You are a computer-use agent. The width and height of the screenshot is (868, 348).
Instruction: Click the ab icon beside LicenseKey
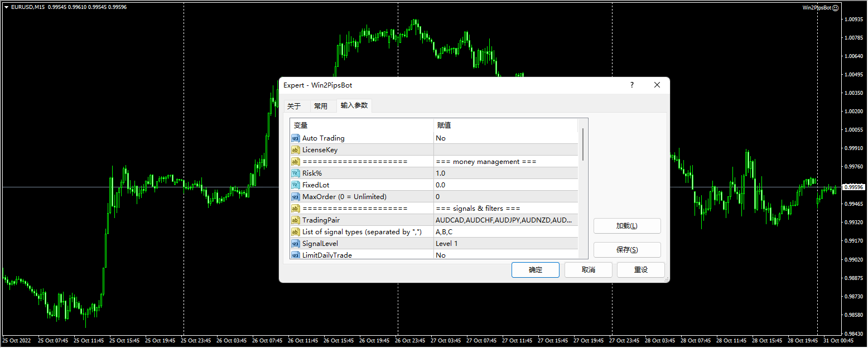tap(296, 149)
